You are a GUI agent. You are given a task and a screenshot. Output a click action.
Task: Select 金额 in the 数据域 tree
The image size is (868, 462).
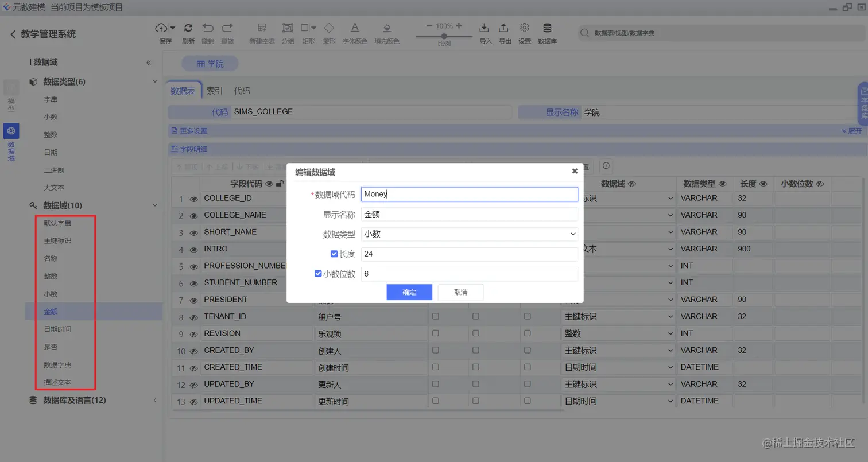94,312
